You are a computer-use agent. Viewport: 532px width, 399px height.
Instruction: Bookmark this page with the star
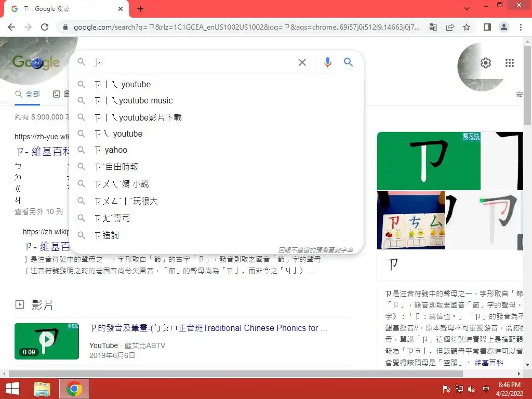coord(467,27)
